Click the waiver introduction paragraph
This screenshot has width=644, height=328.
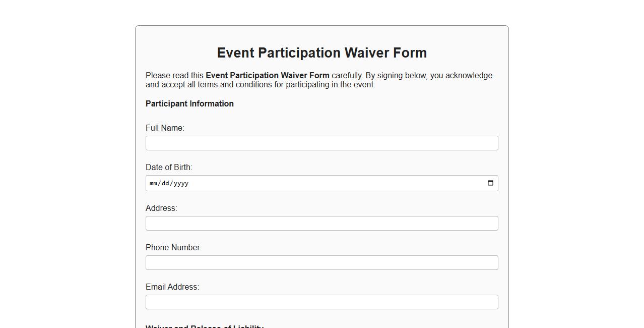pos(319,80)
